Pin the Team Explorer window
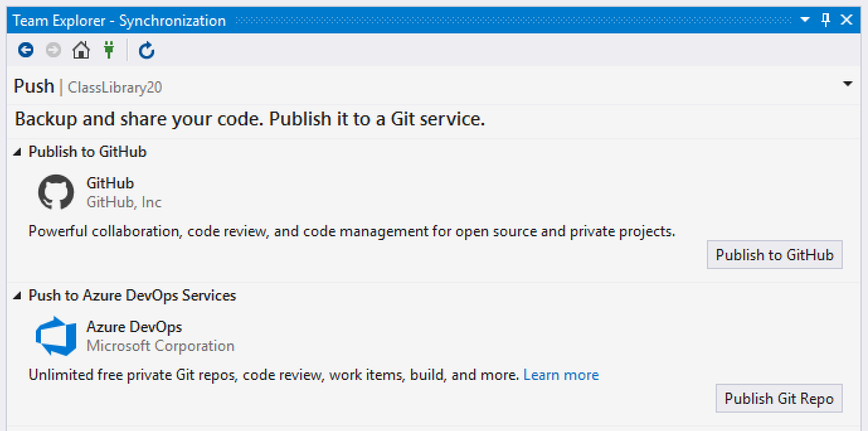The image size is (868, 431). point(826,20)
